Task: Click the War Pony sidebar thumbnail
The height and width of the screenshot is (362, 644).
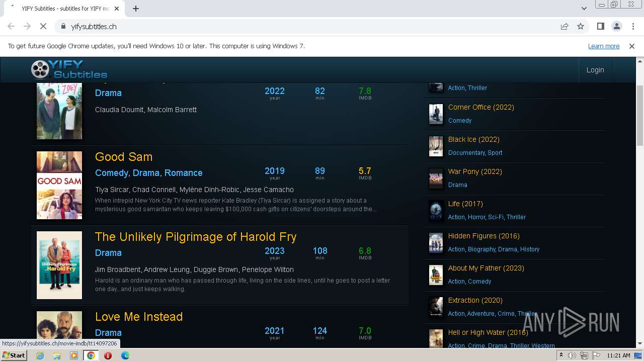Action: click(x=436, y=178)
